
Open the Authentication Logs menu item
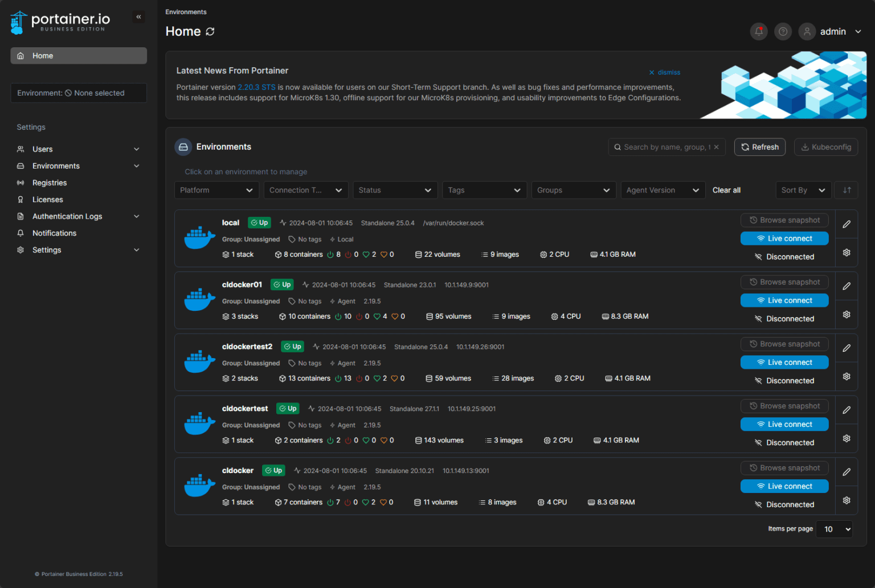[x=67, y=216]
